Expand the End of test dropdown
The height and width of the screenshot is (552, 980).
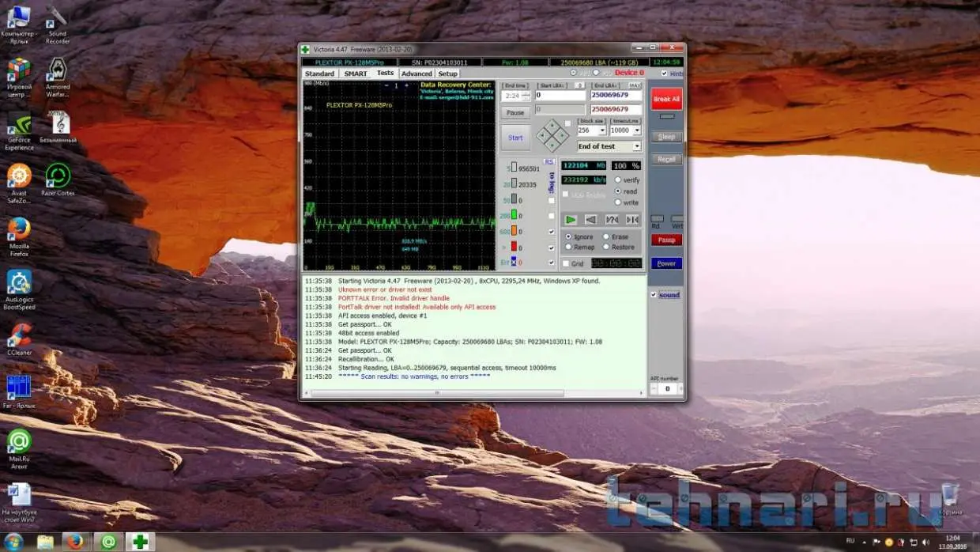636,146
